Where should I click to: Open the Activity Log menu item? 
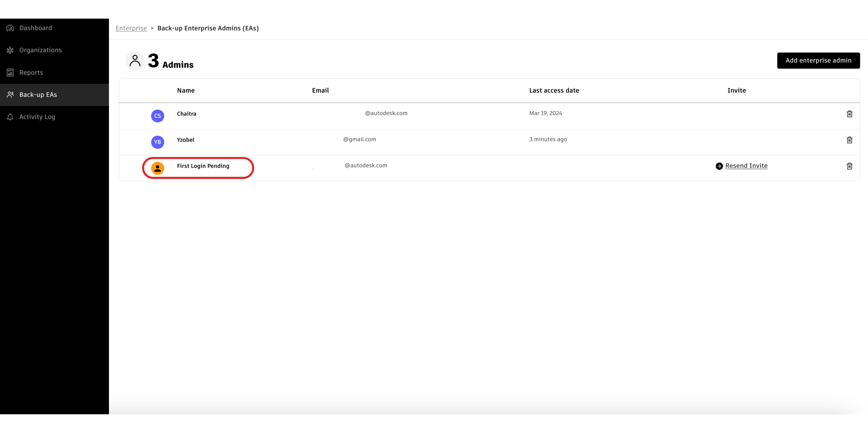tap(37, 117)
